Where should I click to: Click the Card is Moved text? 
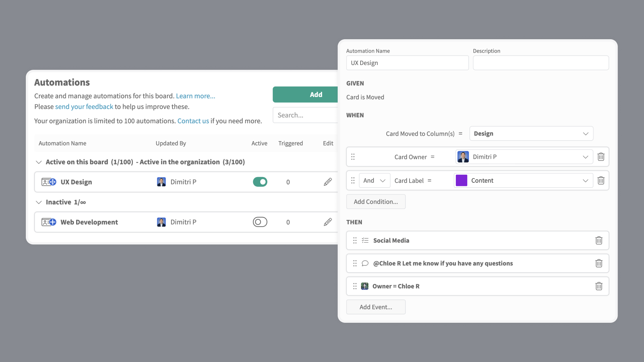[x=365, y=97]
